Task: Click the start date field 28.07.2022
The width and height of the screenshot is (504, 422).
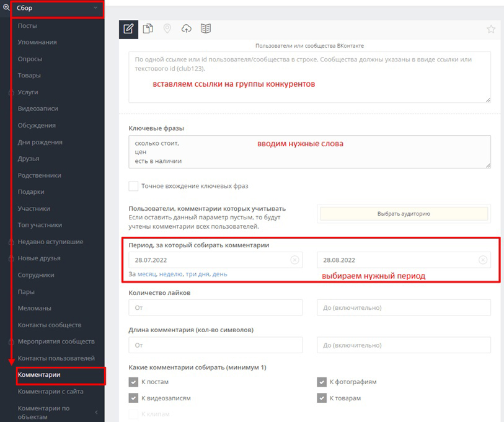Action: (215, 260)
